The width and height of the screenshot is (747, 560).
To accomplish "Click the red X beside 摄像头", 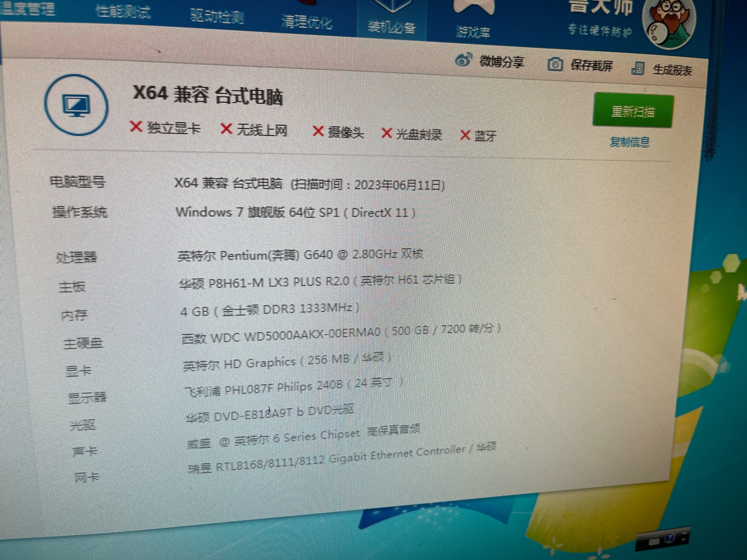I will 318,131.
